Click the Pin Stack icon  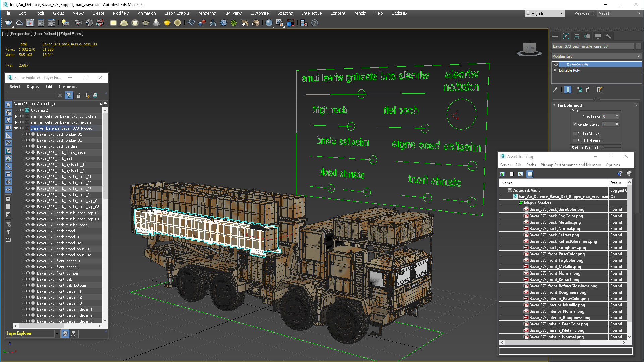coord(555,89)
